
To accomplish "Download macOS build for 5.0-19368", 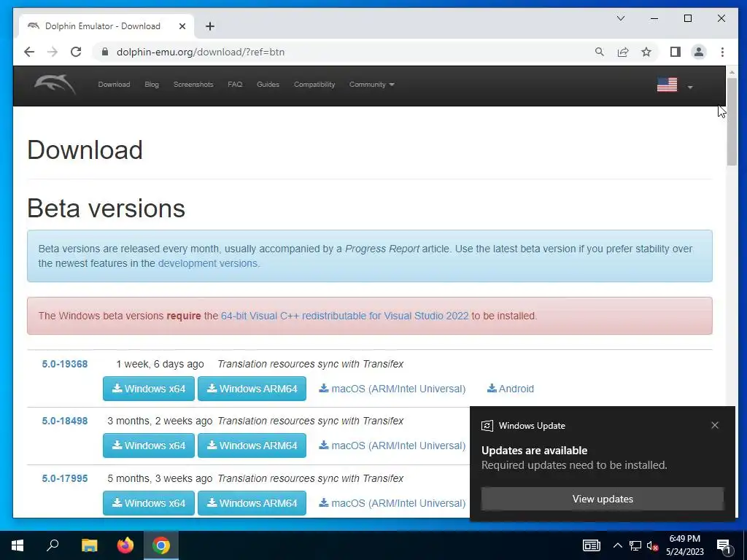I will tap(392, 389).
